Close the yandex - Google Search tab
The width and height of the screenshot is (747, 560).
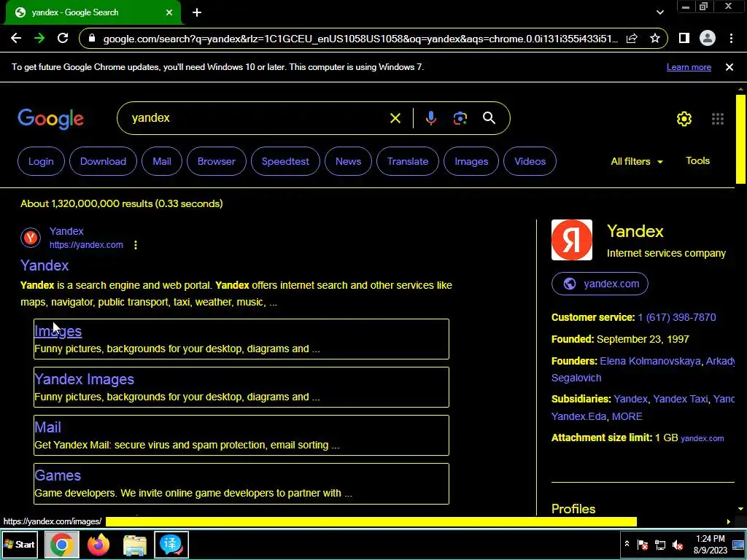pos(169,12)
